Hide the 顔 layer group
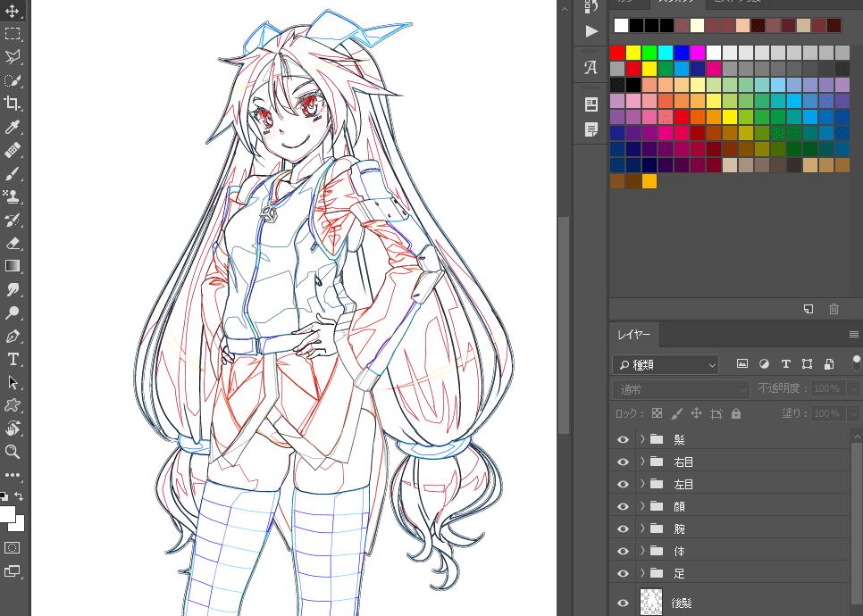The height and width of the screenshot is (616, 863). (623, 506)
